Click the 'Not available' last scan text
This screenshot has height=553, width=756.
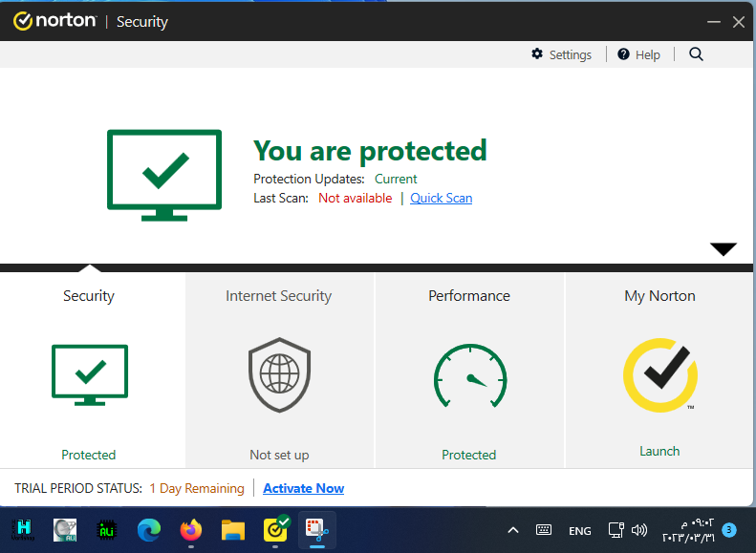(x=356, y=198)
